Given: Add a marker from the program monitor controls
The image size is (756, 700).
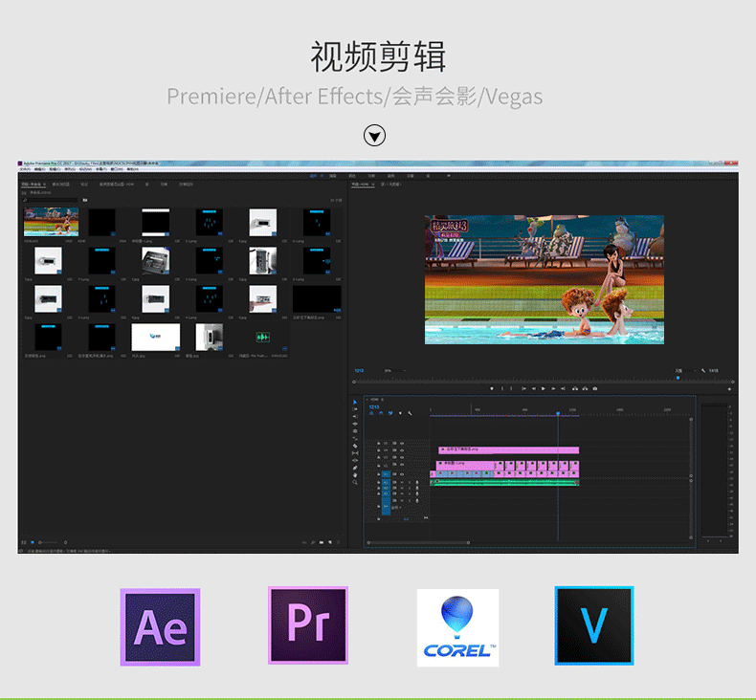Looking at the screenshot, I should point(492,388).
